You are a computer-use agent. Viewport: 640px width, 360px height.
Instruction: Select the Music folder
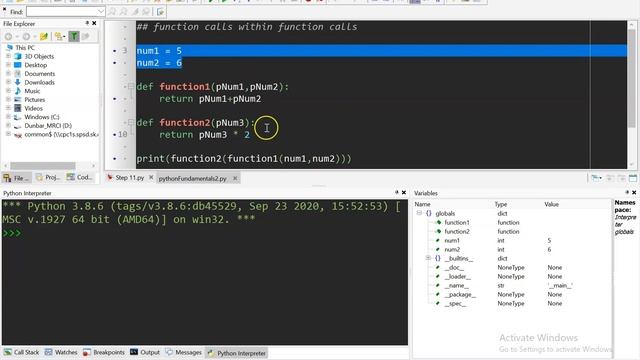point(32,91)
